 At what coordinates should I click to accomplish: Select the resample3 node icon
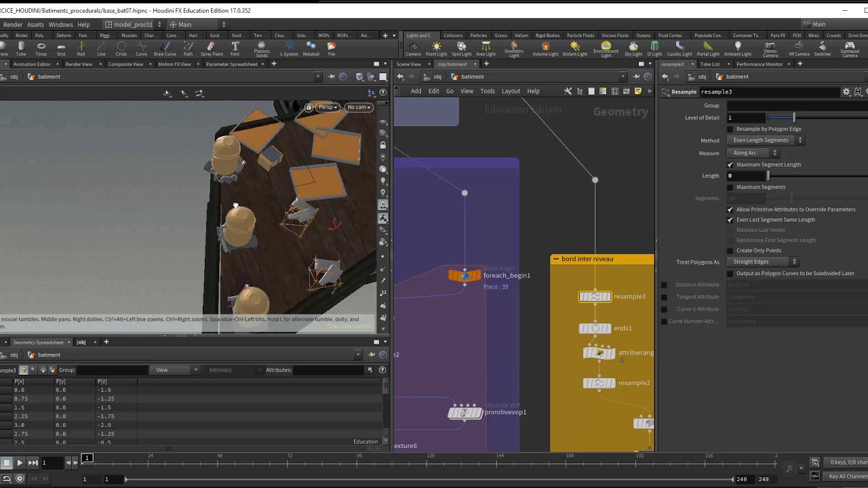595,297
